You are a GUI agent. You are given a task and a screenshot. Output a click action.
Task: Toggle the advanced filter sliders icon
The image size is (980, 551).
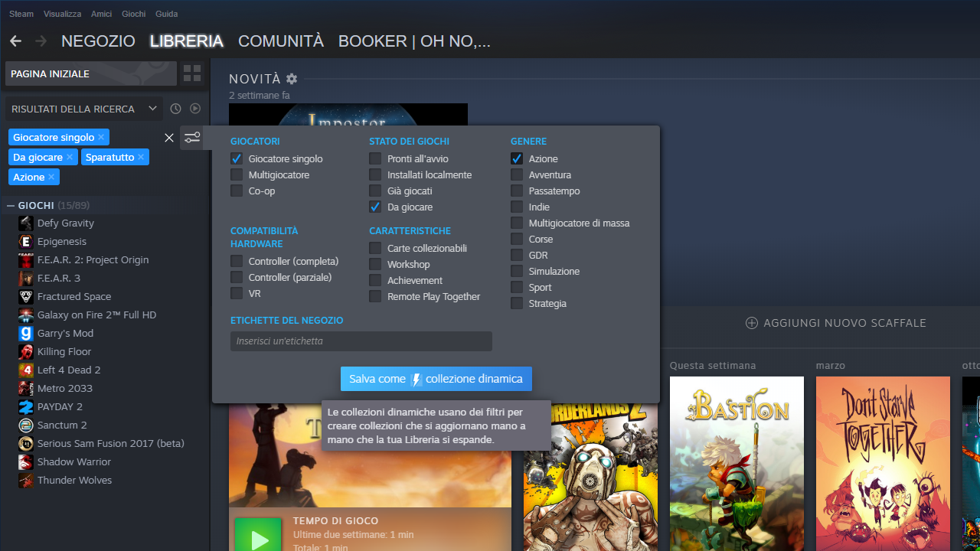click(192, 138)
